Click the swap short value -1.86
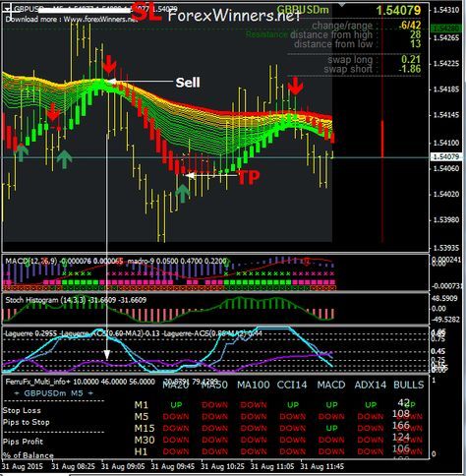The height and width of the screenshot is (476, 466). pos(410,69)
